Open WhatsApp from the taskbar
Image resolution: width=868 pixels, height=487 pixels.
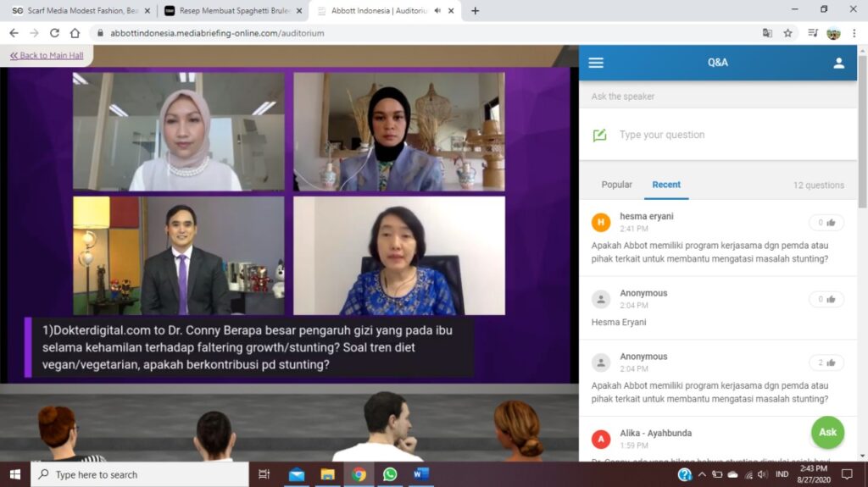[390, 474]
